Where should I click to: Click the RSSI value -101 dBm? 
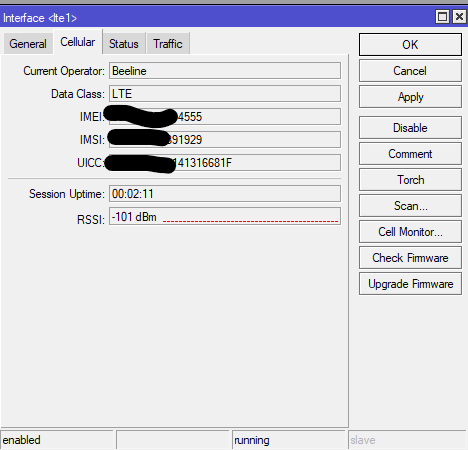click(x=134, y=217)
